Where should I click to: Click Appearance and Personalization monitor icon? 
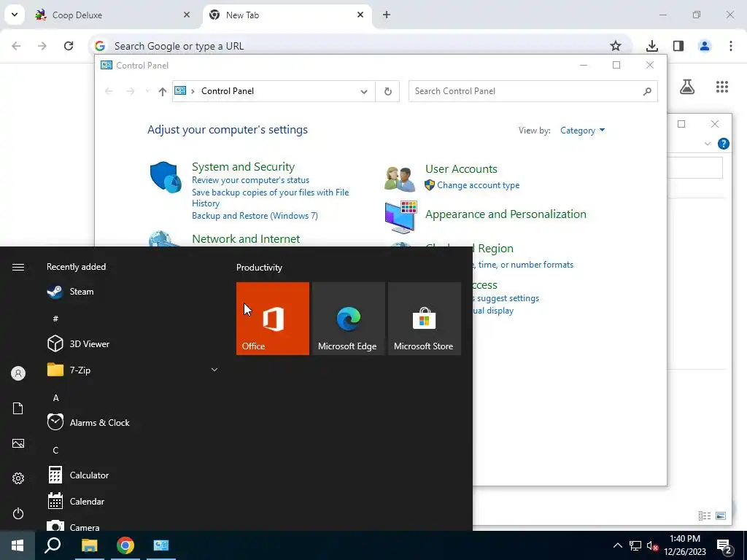[400, 217]
